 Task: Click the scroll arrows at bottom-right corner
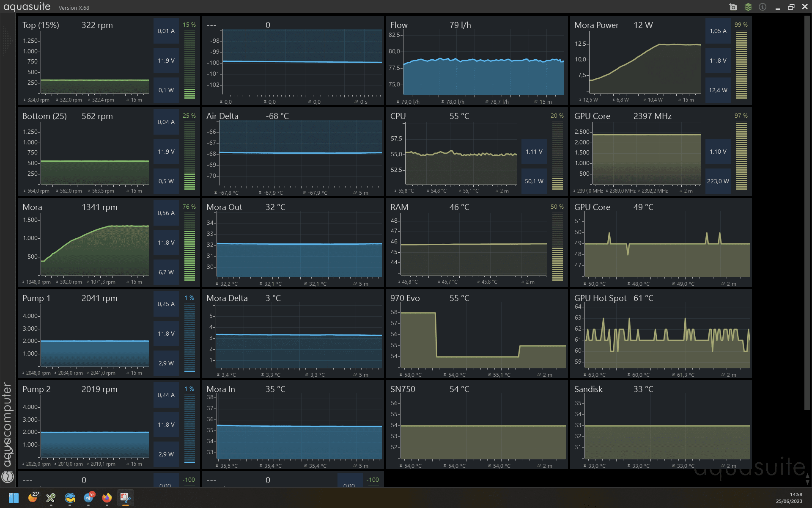click(807, 479)
